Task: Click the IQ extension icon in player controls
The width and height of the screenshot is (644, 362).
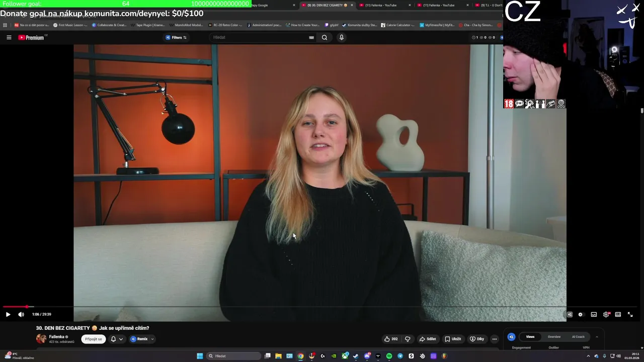Action: coord(570,314)
